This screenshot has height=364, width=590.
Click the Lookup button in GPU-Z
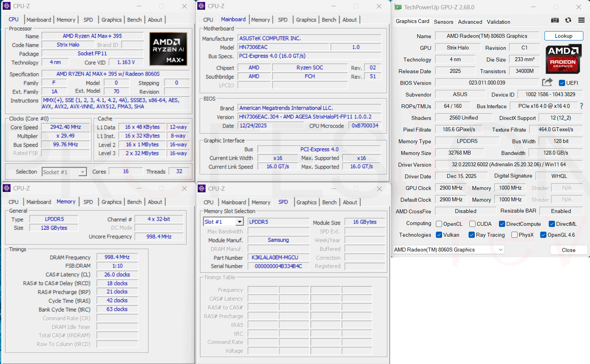click(564, 36)
